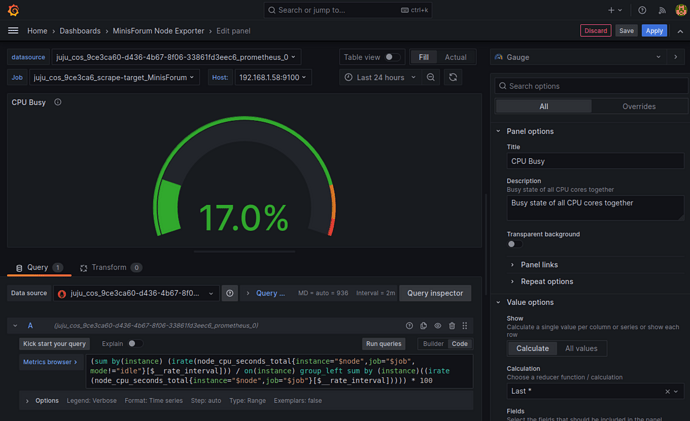Delete query A with trash icon
The height and width of the screenshot is (421, 690).
[451, 326]
